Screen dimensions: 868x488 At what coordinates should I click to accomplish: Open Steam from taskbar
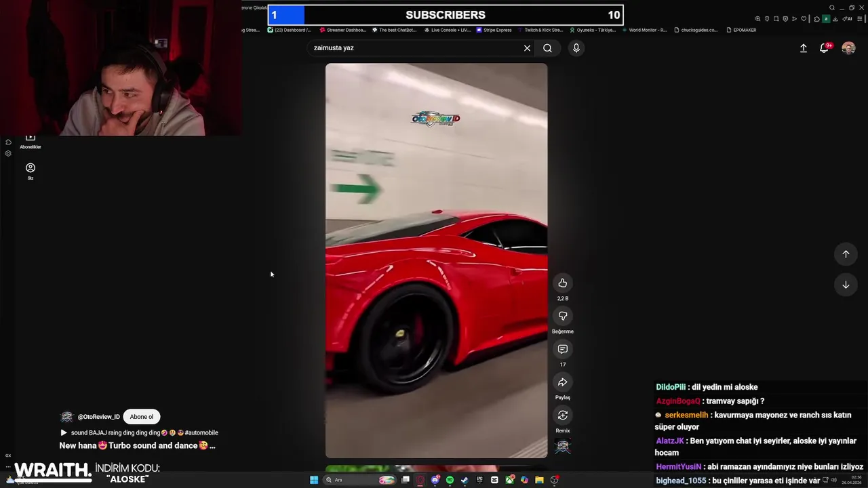coord(465,480)
